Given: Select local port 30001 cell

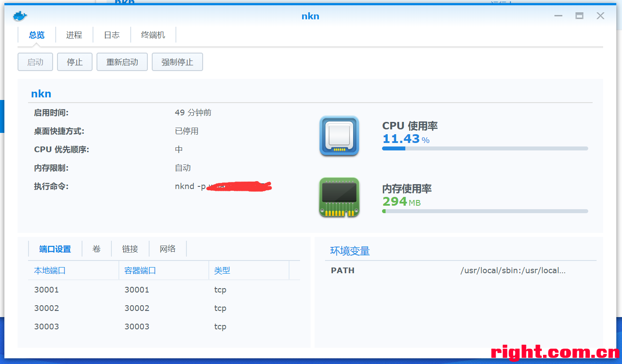Looking at the screenshot, I should (46, 290).
